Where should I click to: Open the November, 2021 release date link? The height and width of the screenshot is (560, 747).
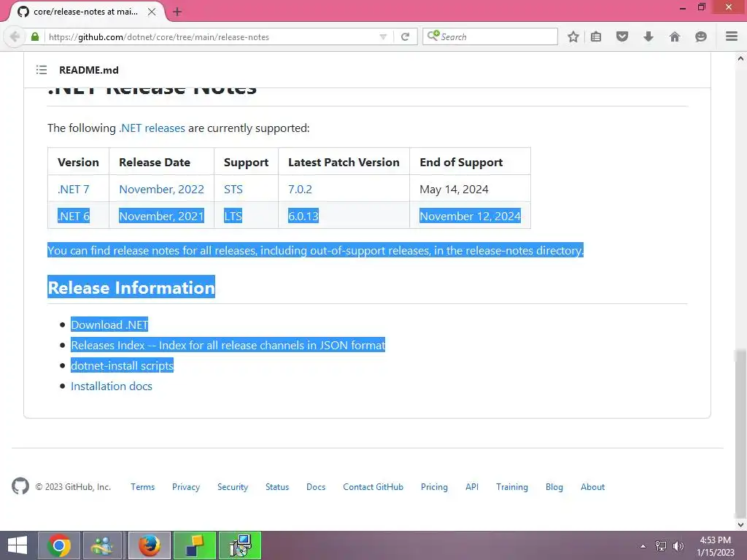(x=161, y=216)
